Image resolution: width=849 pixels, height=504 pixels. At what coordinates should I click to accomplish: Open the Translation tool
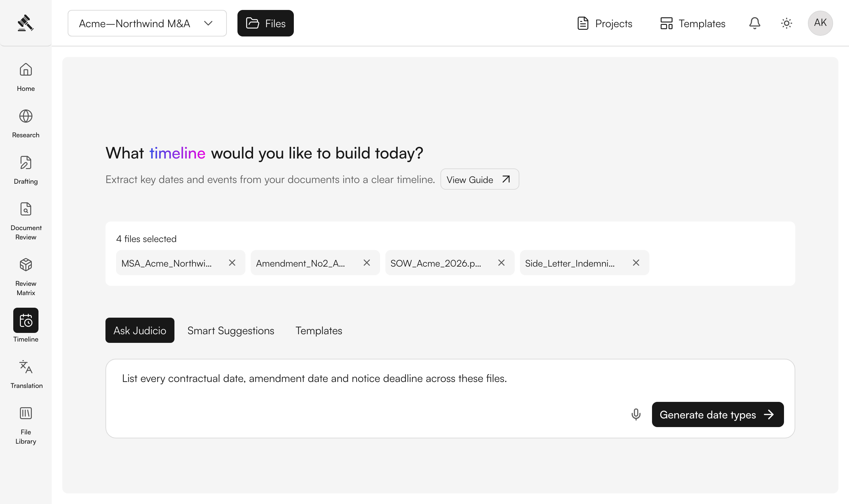click(x=26, y=374)
